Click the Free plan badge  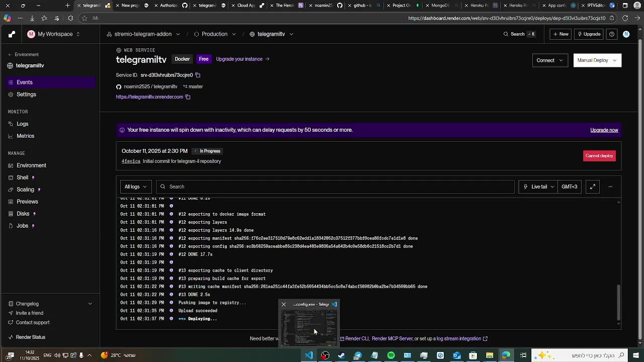[x=204, y=59]
